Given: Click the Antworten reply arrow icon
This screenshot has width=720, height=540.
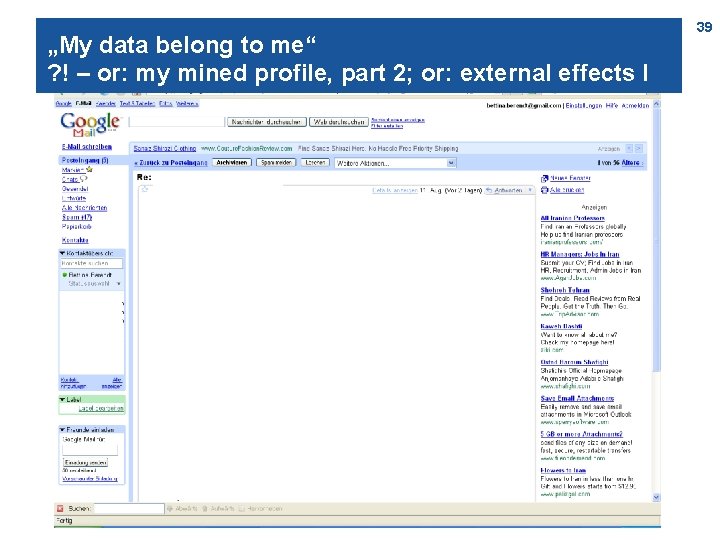Looking at the screenshot, I should tap(489, 190).
